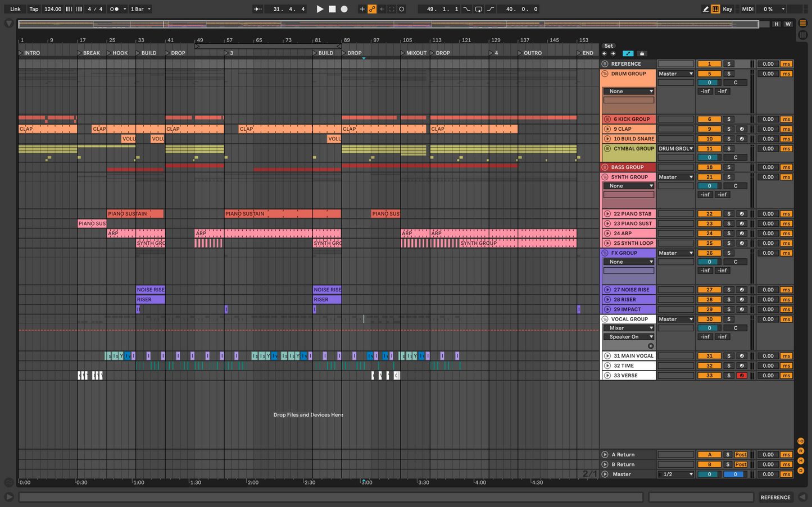Adjust the VOCAL GROUP volume slider
This screenshot has height=507, width=812.
click(709, 328)
